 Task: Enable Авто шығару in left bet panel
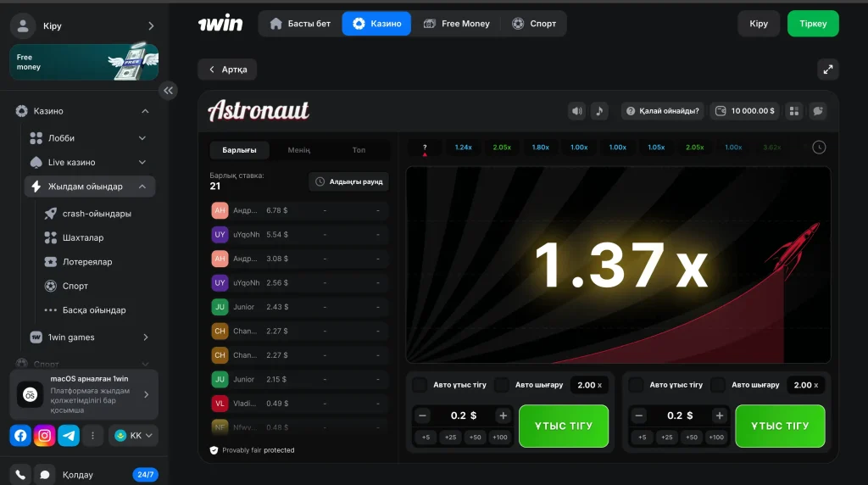502,385
